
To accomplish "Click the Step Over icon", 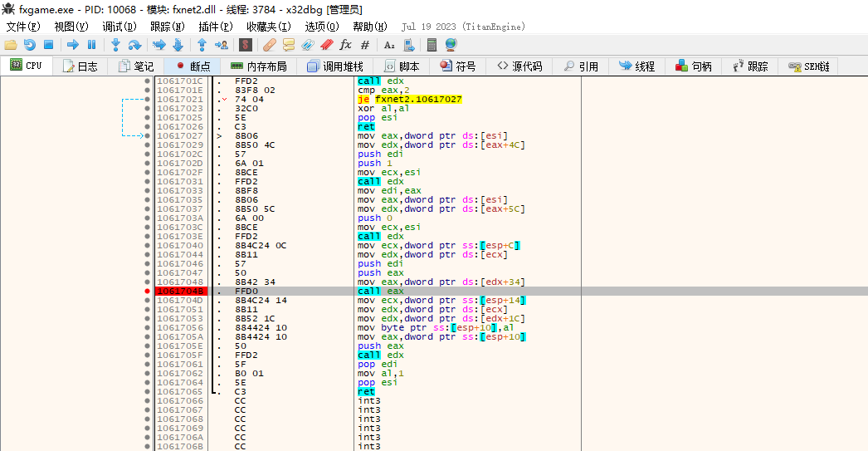I will tap(134, 45).
